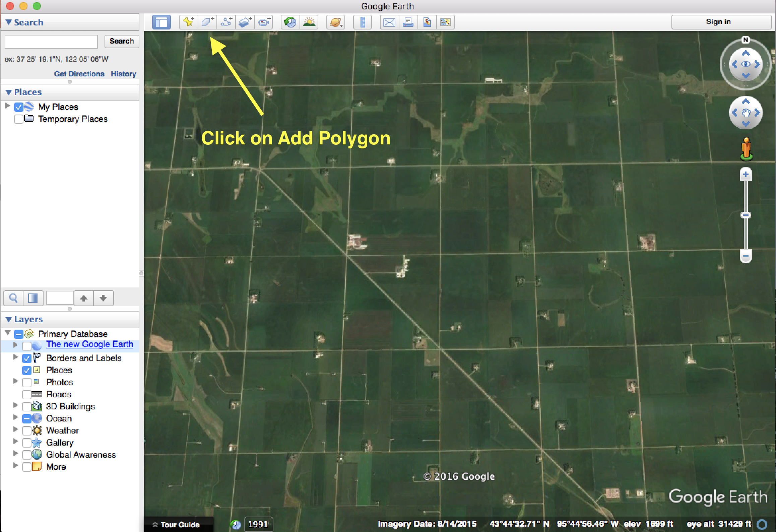
Task: Click the Email view icon in toolbar
Action: (x=389, y=22)
